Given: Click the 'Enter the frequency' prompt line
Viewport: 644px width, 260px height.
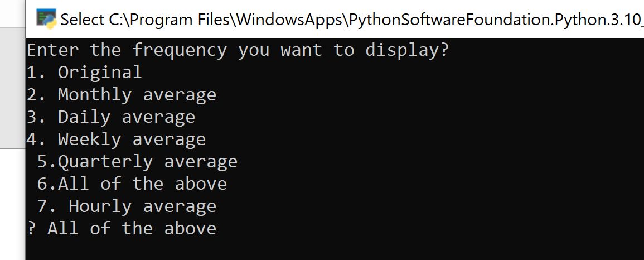Looking at the screenshot, I should [x=238, y=50].
